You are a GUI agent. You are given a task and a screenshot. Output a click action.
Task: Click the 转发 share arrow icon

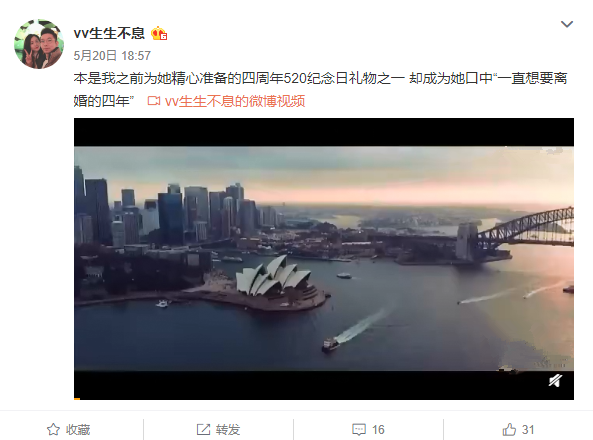click(203, 429)
